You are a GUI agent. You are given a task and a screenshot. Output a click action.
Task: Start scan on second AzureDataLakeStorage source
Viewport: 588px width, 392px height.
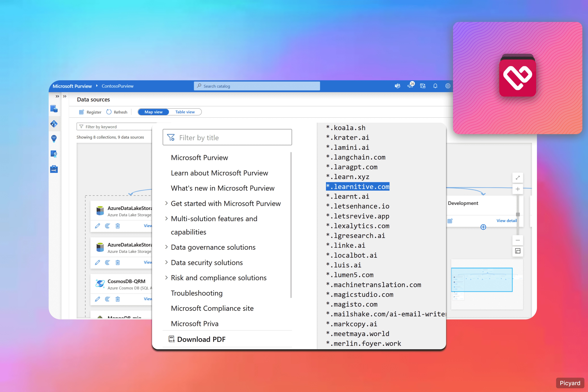[x=108, y=262]
